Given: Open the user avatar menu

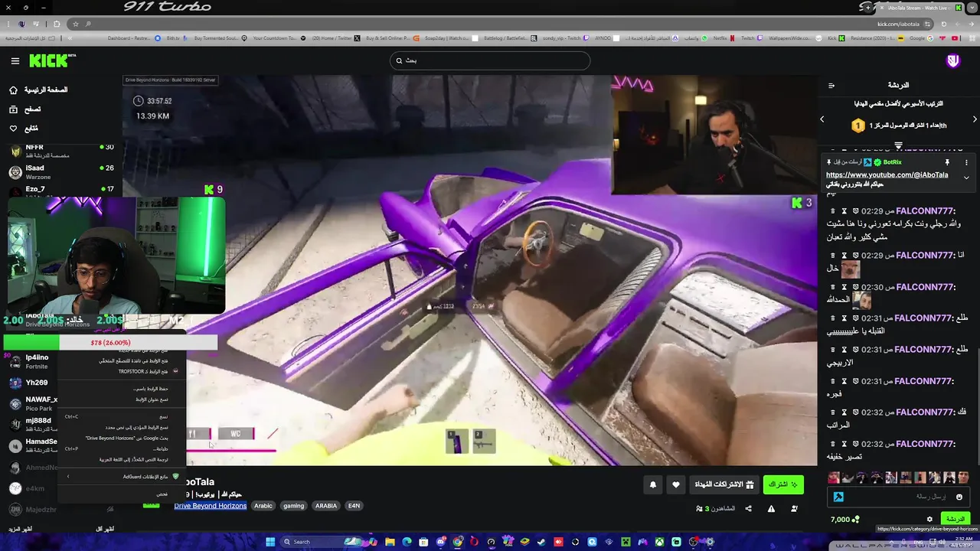Looking at the screenshot, I should point(952,61).
